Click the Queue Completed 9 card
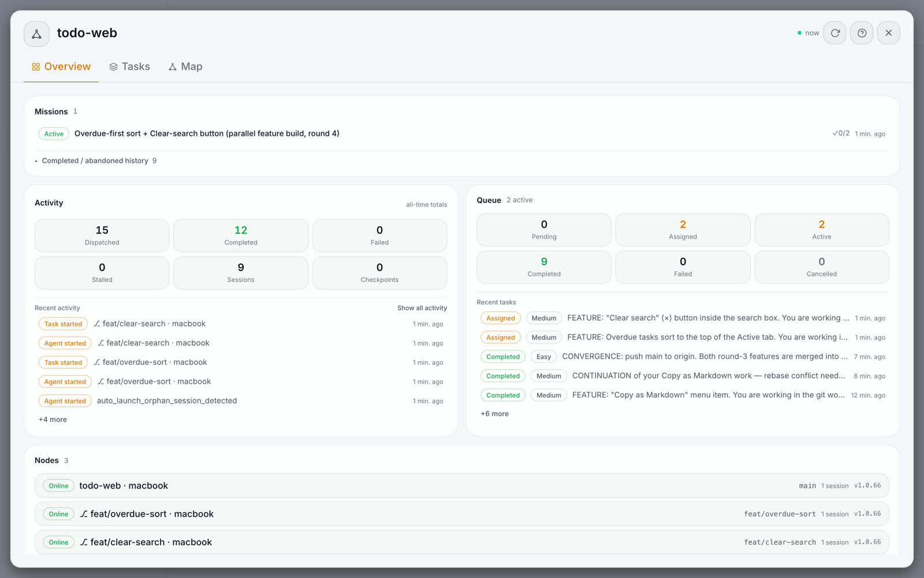Screen dimensions: 924x578 (544, 267)
